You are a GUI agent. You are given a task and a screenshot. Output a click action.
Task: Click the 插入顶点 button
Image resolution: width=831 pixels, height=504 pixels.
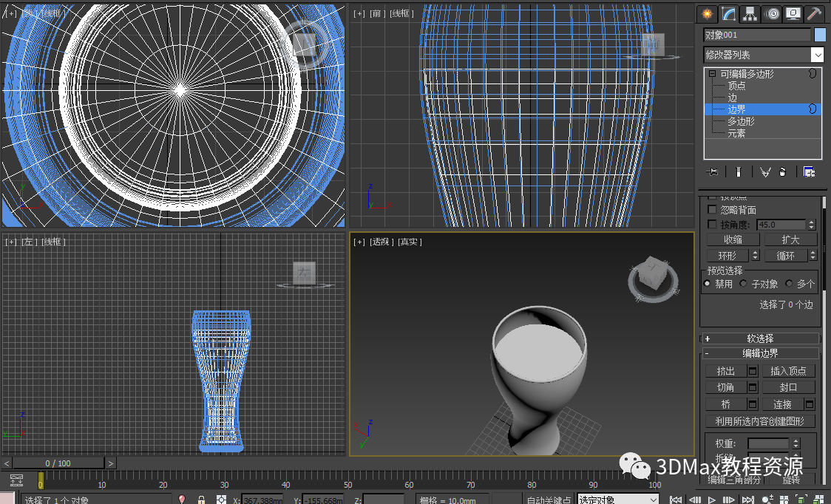[x=789, y=371]
